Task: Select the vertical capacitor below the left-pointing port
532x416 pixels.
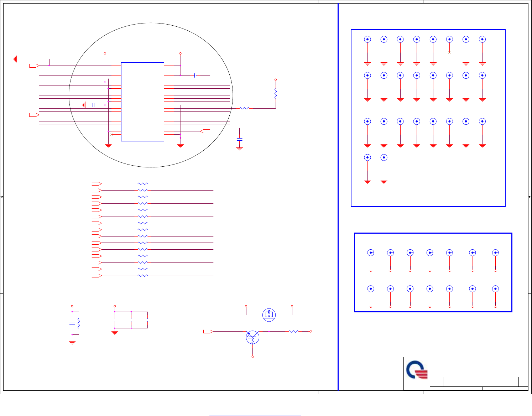Action: click(240, 139)
